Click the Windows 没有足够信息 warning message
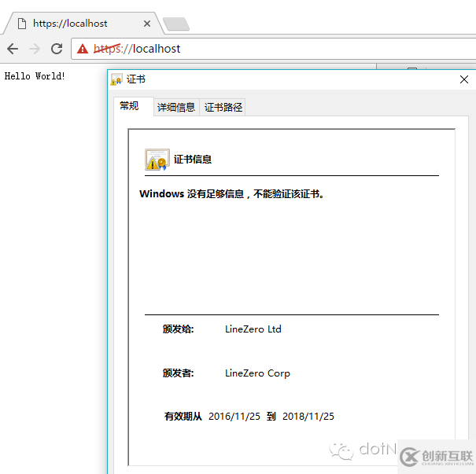 [232, 194]
